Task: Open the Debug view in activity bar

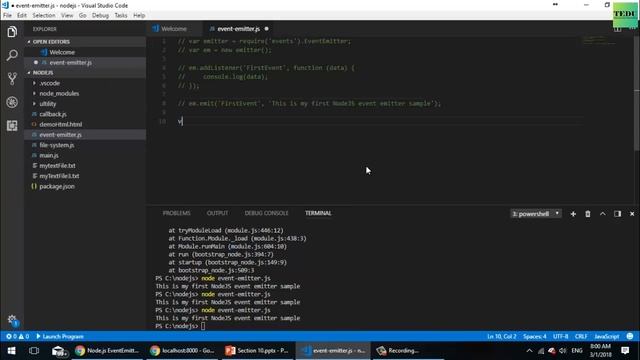Action: pyautogui.click(x=12, y=102)
